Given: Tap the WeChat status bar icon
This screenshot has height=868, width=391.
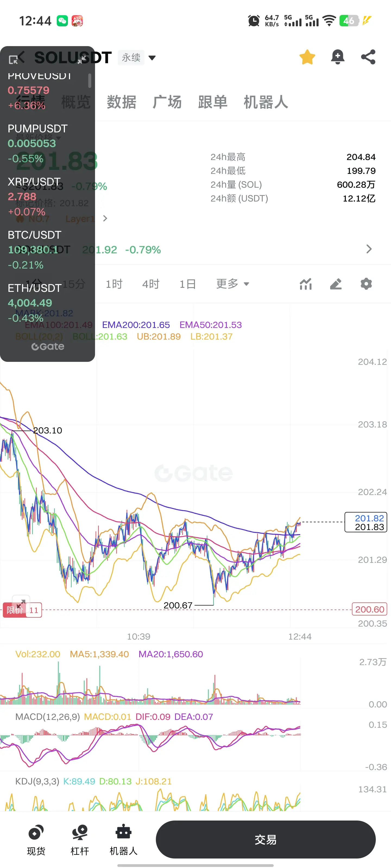Looking at the screenshot, I should (62, 21).
